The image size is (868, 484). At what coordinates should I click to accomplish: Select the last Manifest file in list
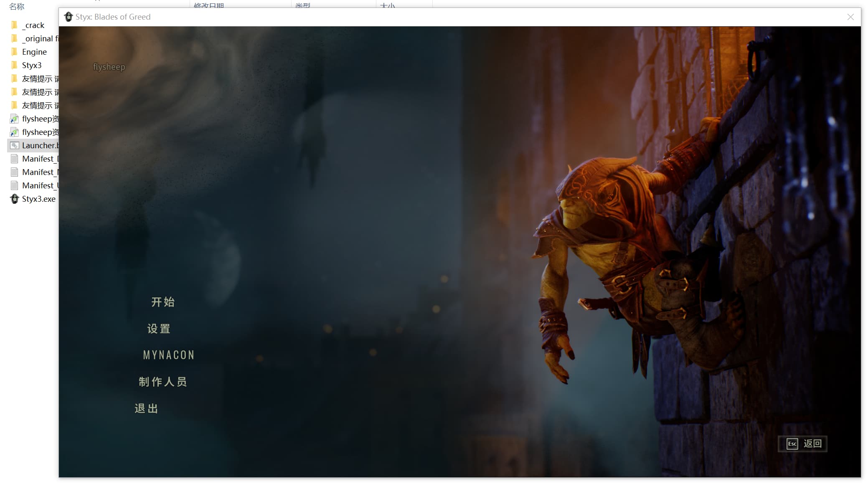click(x=40, y=185)
